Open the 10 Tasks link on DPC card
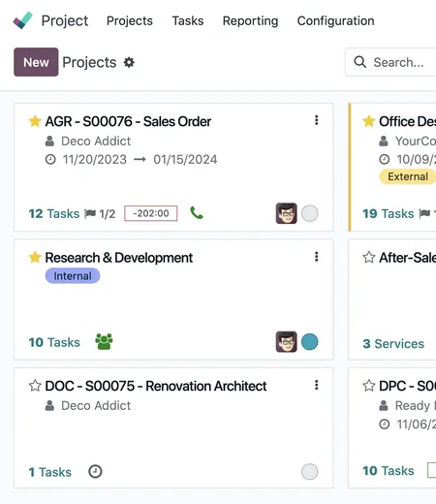Image resolution: width=436 pixels, height=504 pixels. click(389, 471)
